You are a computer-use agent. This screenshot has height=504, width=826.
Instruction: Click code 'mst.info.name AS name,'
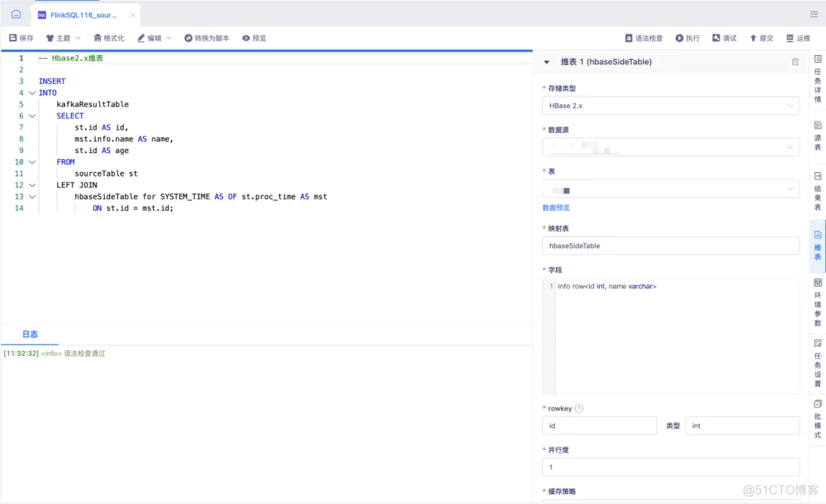pyautogui.click(x=124, y=139)
